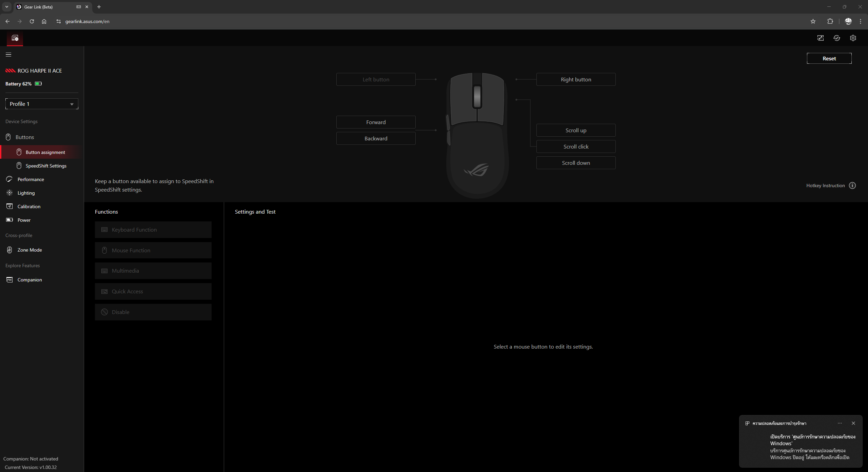Click the display mode icon in header

point(820,38)
